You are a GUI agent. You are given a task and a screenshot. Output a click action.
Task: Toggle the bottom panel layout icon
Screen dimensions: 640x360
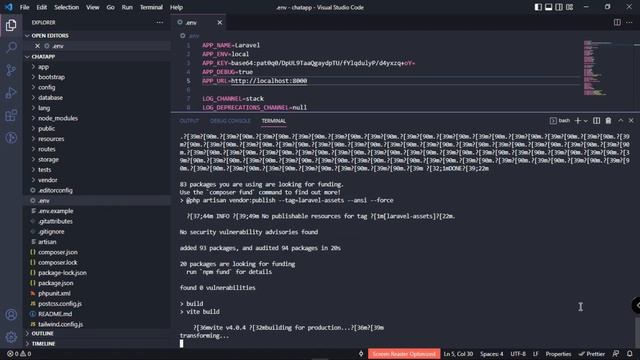549,7
